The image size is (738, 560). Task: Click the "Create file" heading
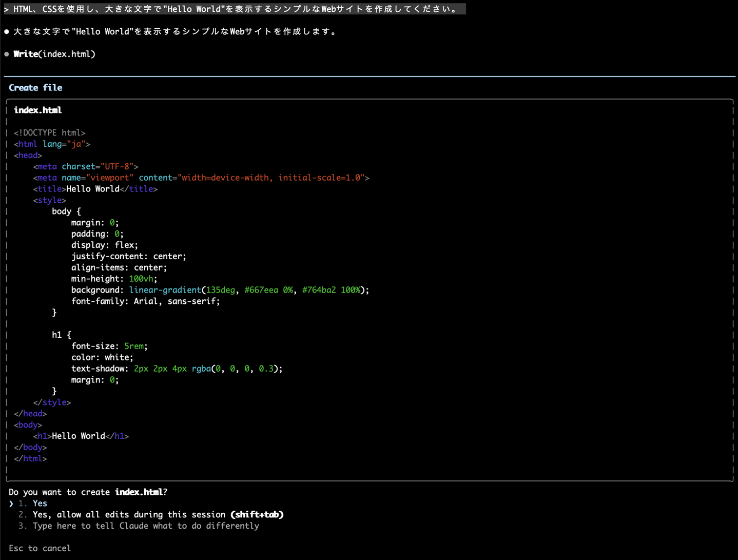pos(35,88)
